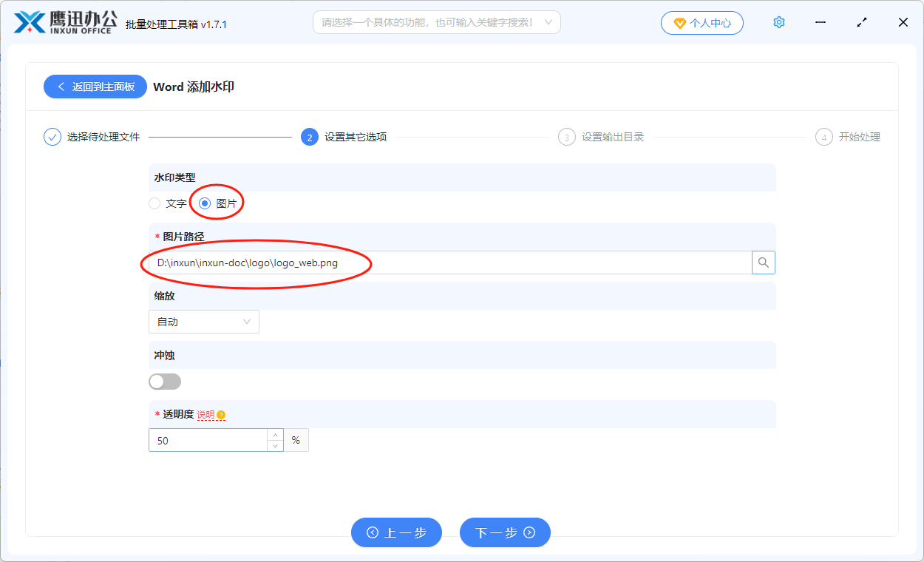This screenshot has width=924, height=562.
Task: Go to step 3 设置输出目录
Action: (601, 137)
